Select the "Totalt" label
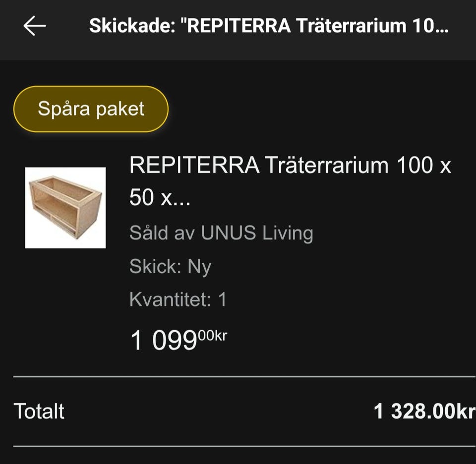 tap(39, 411)
